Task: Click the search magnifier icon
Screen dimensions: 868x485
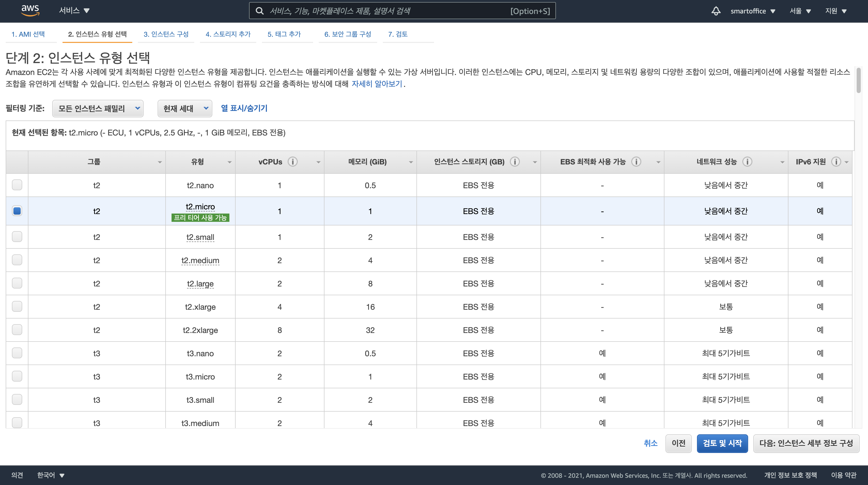Action: pos(259,11)
